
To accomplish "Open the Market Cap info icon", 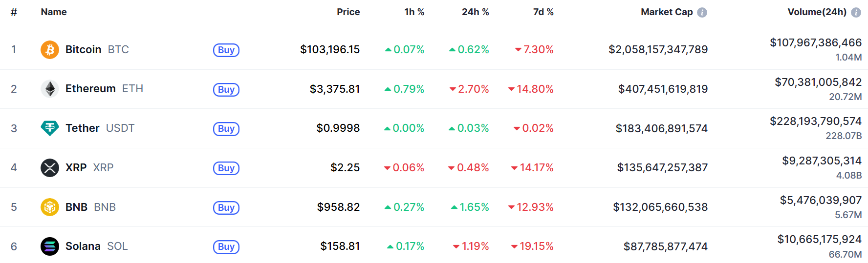I will coord(702,13).
